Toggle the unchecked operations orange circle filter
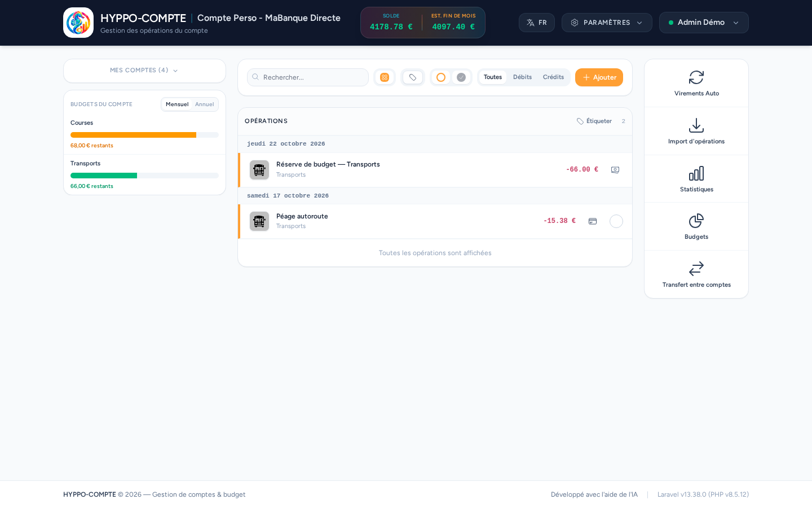Viewport: 812px width, 508px height. (441, 77)
